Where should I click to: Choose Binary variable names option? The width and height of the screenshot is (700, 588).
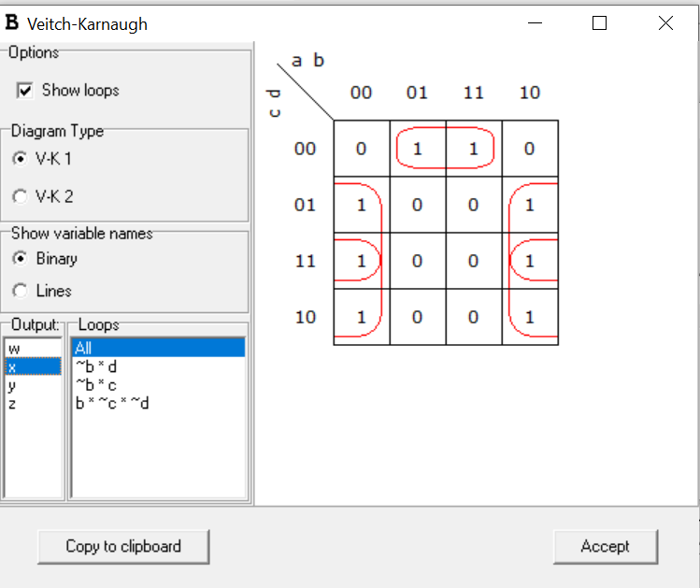click(21, 259)
